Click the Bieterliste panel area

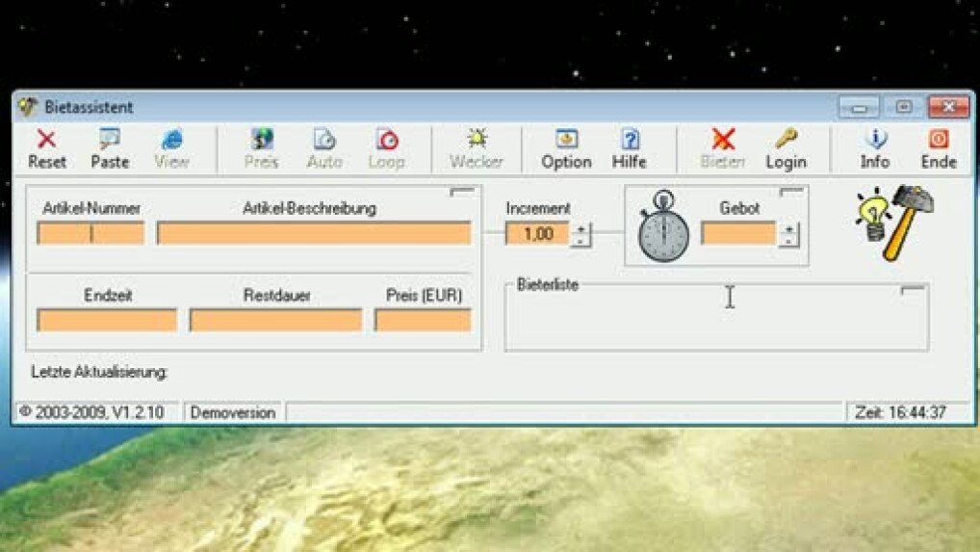pyautogui.click(x=715, y=323)
